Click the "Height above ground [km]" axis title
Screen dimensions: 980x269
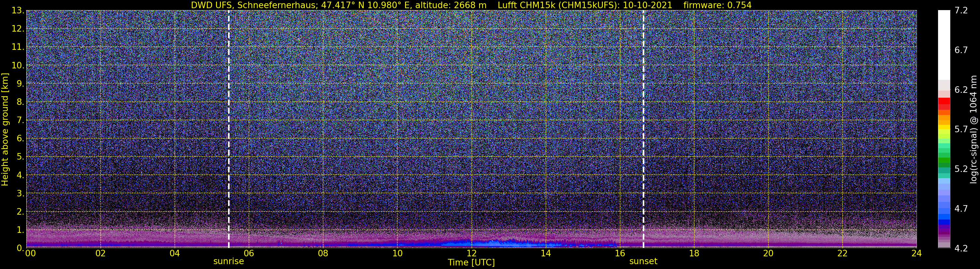tap(5, 129)
